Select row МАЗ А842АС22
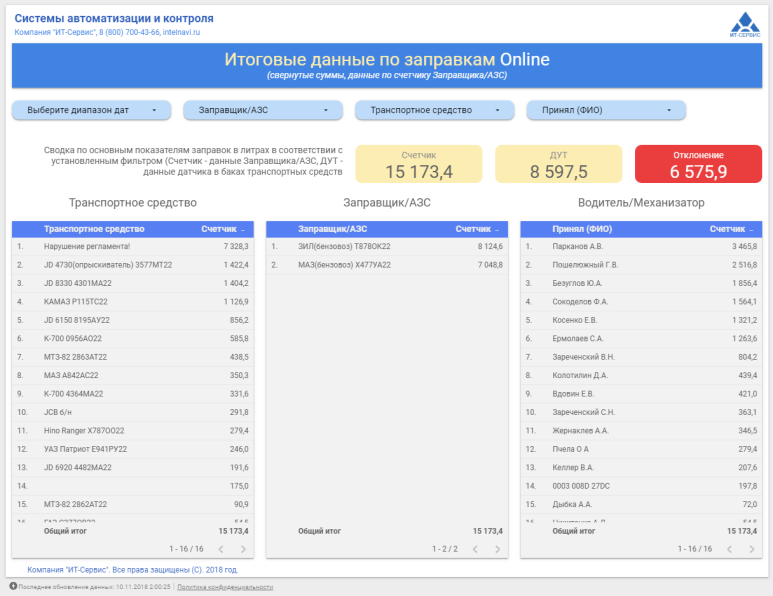 (133, 376)
